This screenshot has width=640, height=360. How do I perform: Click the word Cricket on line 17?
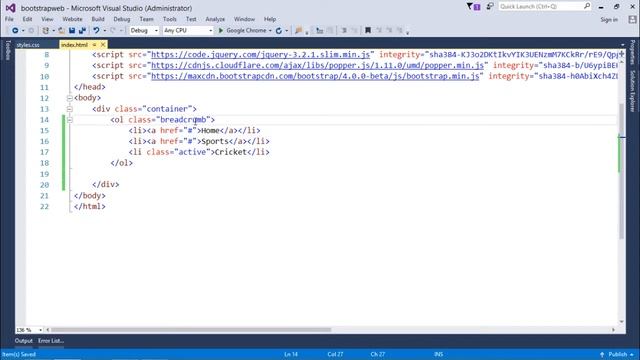[x=231, y=152]
